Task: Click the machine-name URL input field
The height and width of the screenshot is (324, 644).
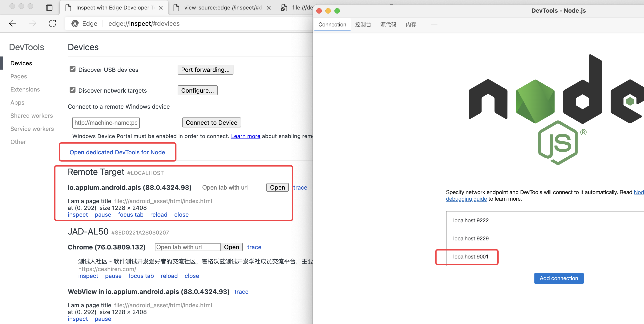Action: [x=106, y=123]
